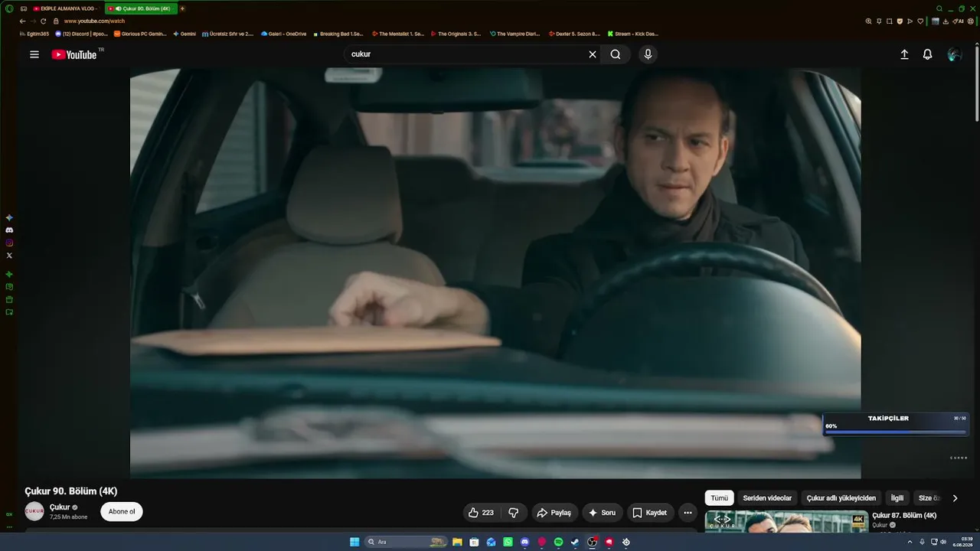Click the youtube.com/watch address bar

(94, 21)
